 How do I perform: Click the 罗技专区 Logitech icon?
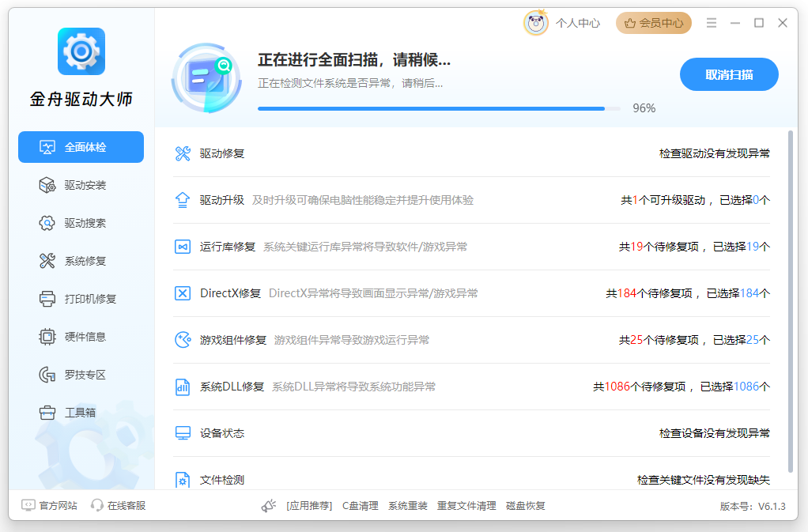pos(47,375)
